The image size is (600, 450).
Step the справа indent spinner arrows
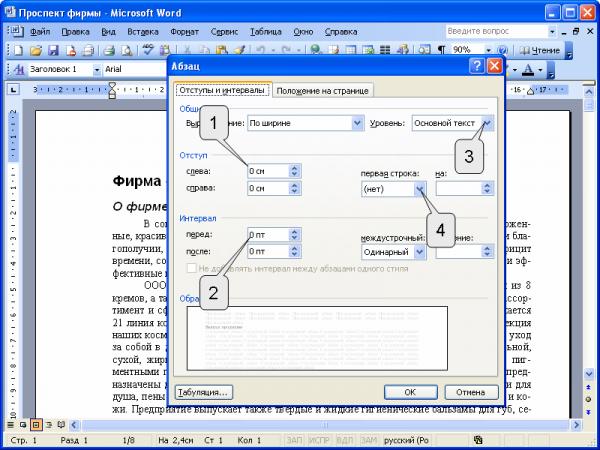pos(294,188)
